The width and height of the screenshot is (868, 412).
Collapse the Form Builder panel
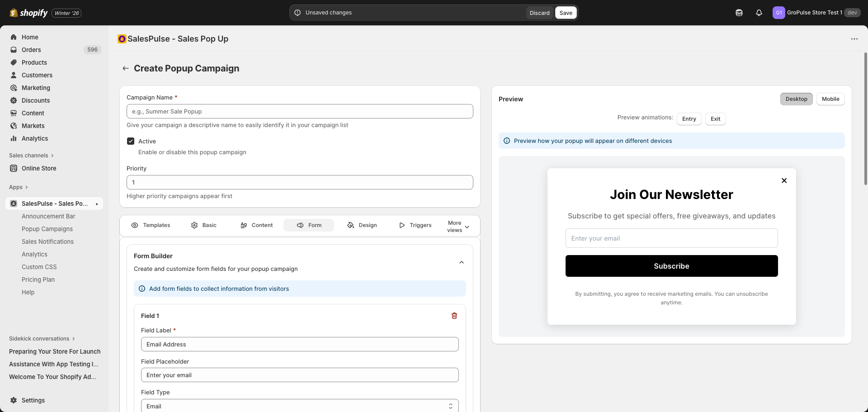tap(461, 262)
